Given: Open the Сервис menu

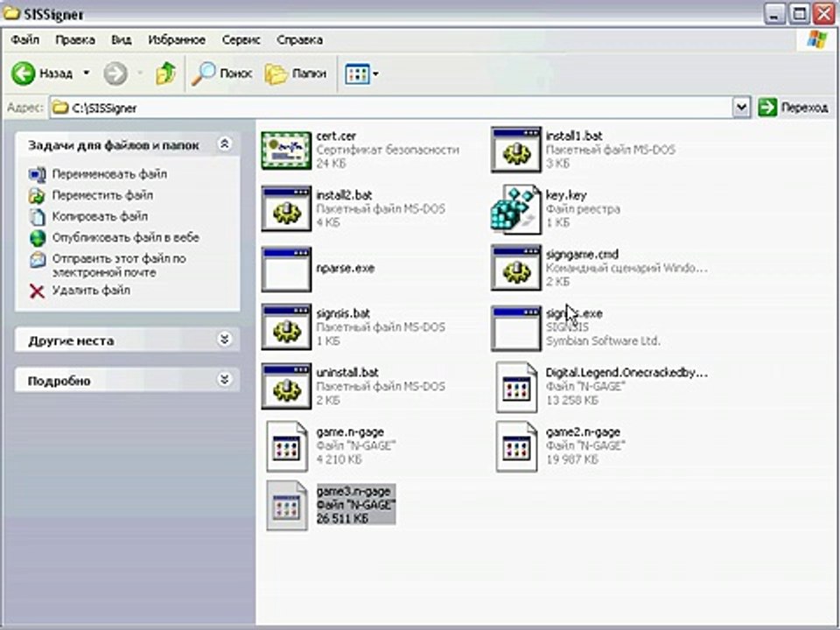Looking at the screenshot, I should (241, 40).
